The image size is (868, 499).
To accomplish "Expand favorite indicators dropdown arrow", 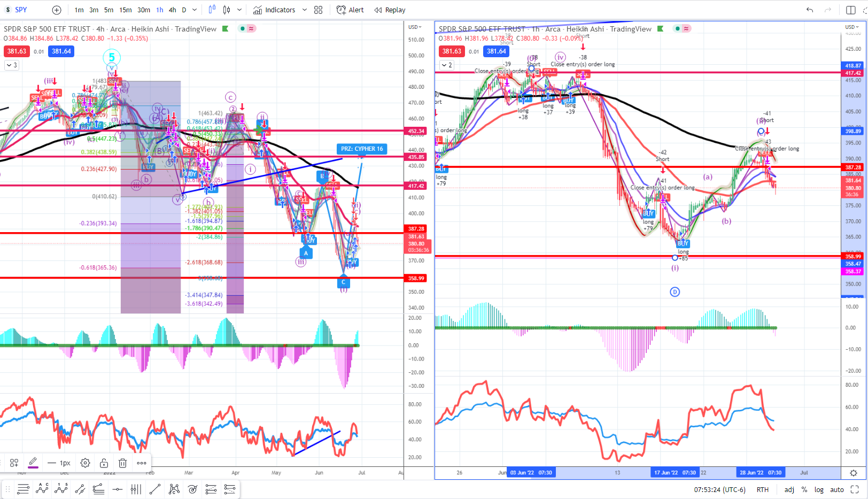I will pyautogui.click(x=305, y=10).
